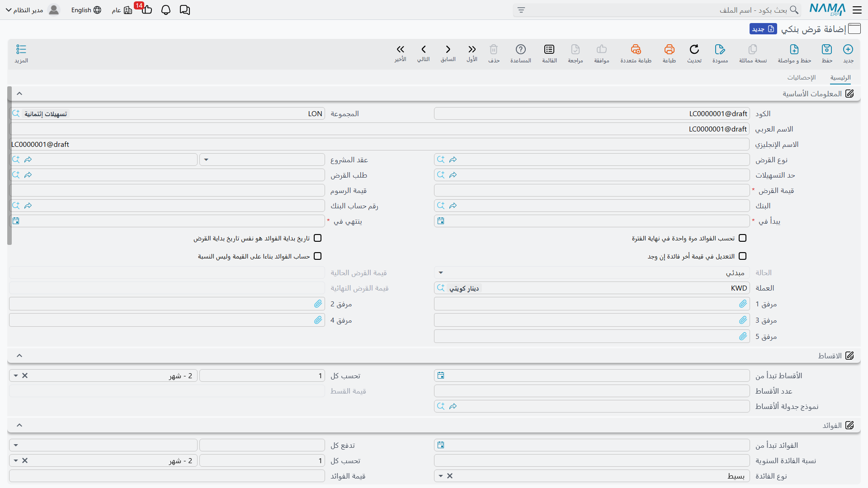
Task: Open calendar picker for ينتهي في
Action: tap(16, 221)
